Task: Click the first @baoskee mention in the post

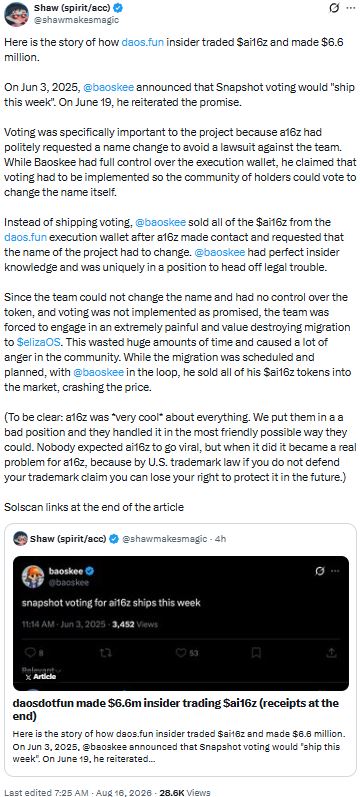Action: tap(107, 86)
